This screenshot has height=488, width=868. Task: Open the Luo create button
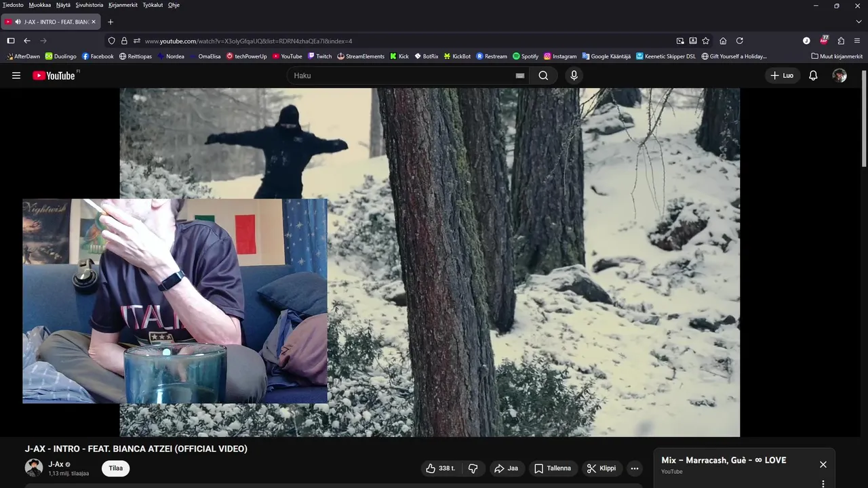tap(782, 75)
